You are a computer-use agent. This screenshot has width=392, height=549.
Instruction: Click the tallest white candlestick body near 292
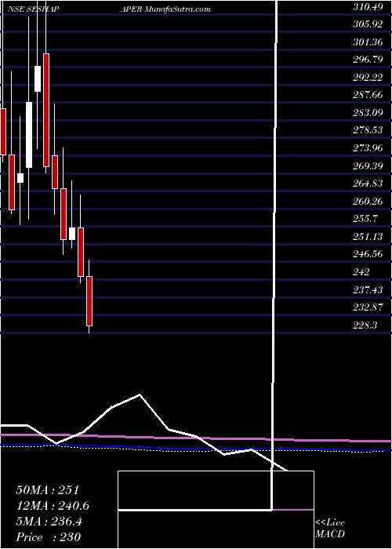coord(29,135)
